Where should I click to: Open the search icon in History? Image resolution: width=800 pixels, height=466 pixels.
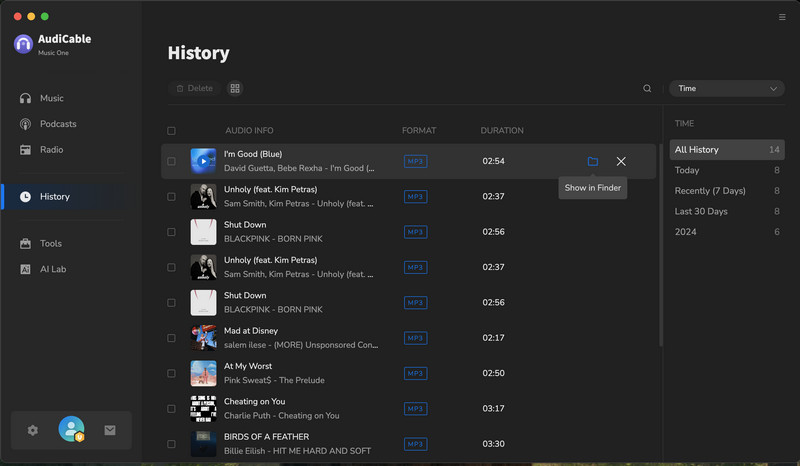(x=647, y=88)
